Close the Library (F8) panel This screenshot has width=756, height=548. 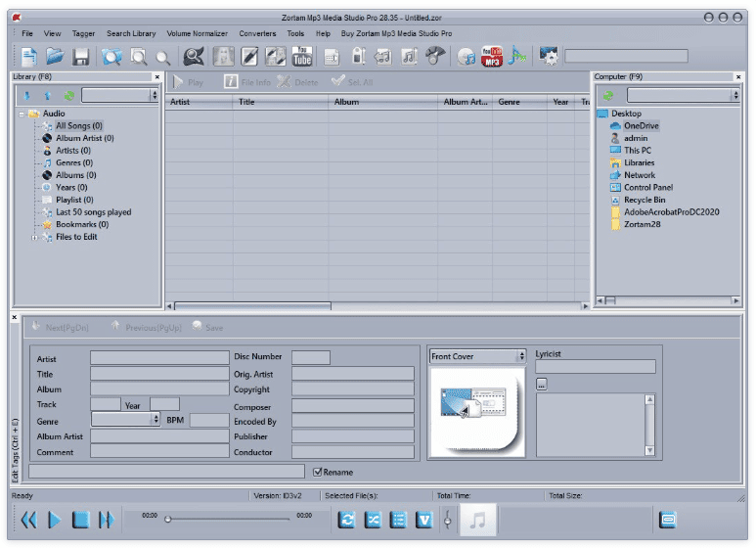pos(157,77)
